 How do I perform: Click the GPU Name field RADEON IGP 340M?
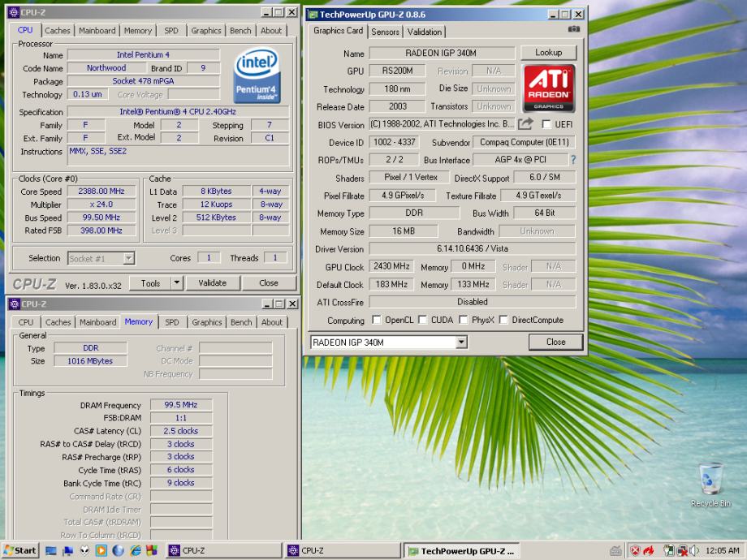(x=442, y=54)
